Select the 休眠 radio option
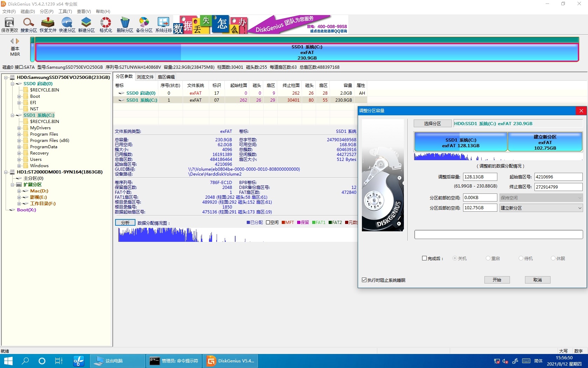This screenshot has height=368, width=588. click(553, 258)
